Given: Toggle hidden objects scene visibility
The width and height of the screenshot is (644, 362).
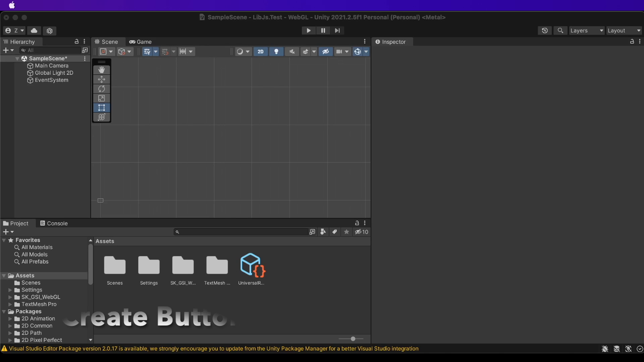Looking at the screenshot, I should [325, 52].
